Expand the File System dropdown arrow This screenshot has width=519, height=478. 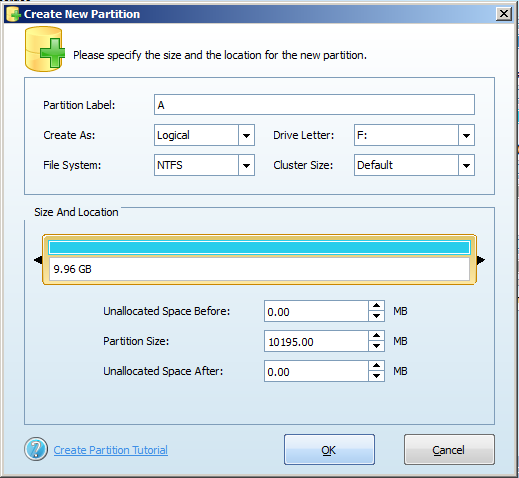[x=246, y=165]
